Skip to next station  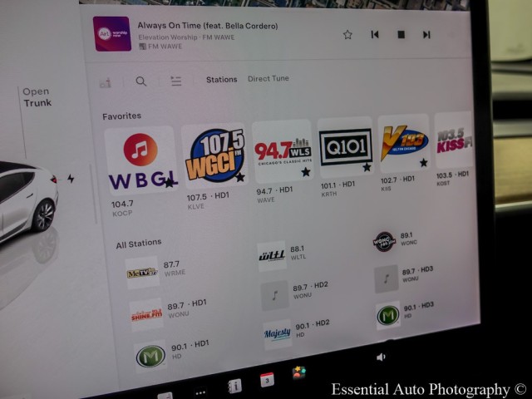[426, 35]
